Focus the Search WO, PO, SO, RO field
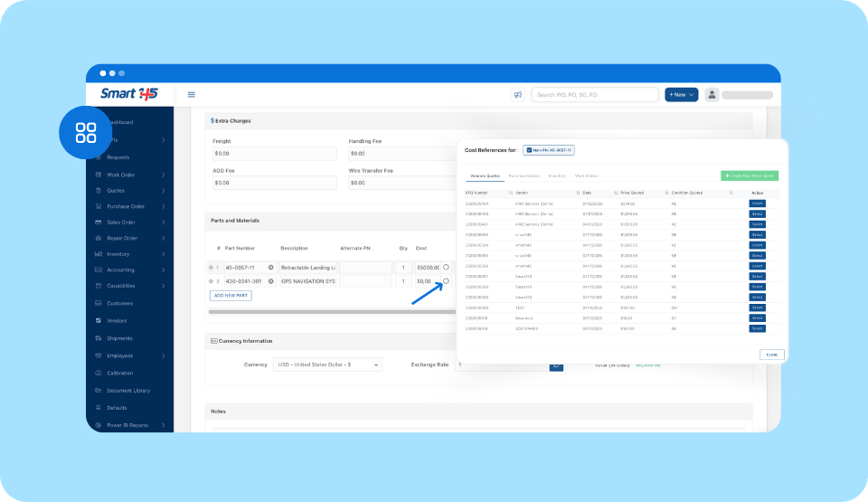 (x=595, y=95)
